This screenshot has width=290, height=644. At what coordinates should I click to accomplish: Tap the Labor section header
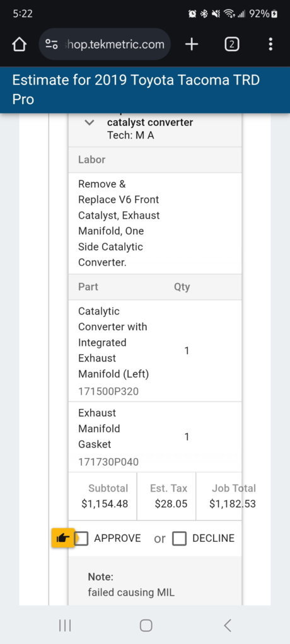click(x=155, y=160)
